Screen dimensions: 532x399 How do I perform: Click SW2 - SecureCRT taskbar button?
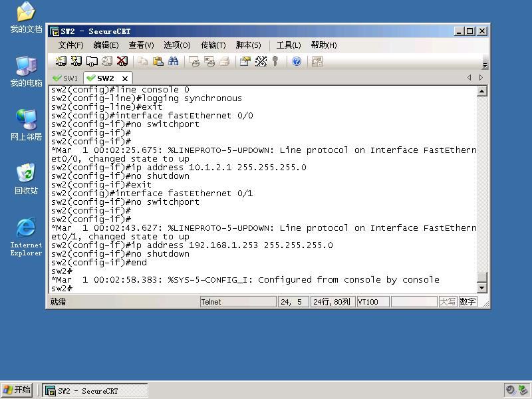pyautogui.click(x=95, y=390)
